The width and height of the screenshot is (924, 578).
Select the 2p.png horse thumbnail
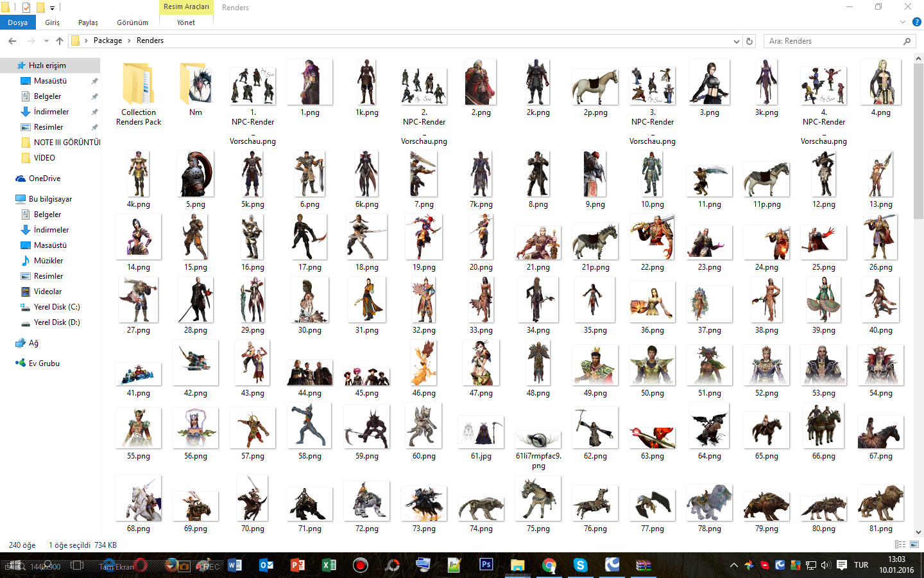[x=595, y=87]
